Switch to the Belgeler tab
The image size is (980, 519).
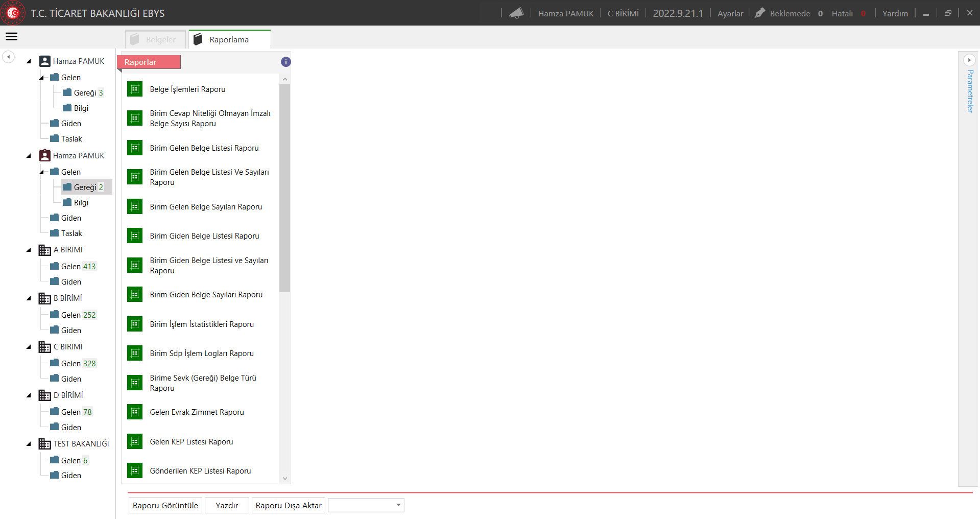coord(155,39)
